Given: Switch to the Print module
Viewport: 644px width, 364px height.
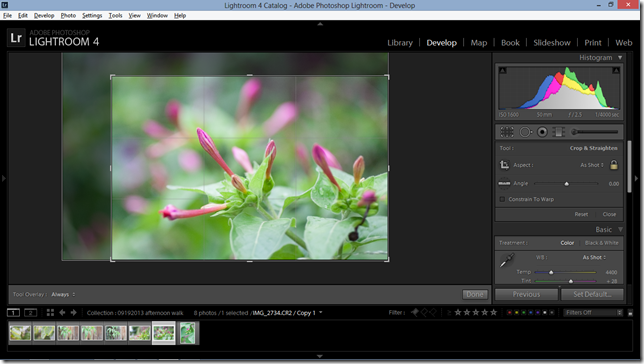Looking at the screenshot, I should pos(593,43).
